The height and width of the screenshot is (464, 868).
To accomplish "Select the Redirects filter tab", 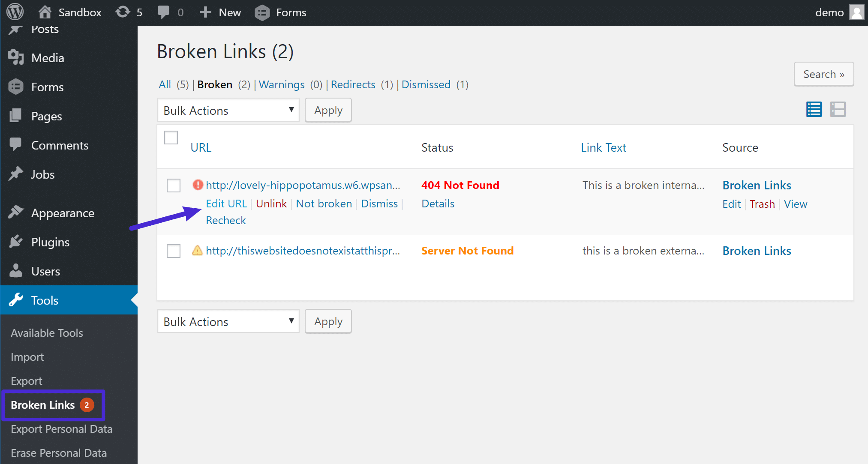I will pyautogui.click(x=353, y=84).
